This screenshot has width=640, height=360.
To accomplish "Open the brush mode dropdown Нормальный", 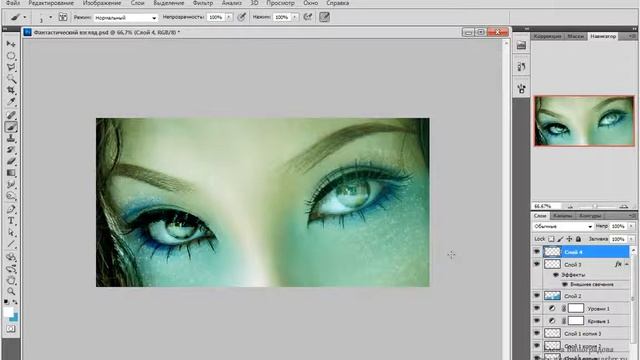I will 126,18.
